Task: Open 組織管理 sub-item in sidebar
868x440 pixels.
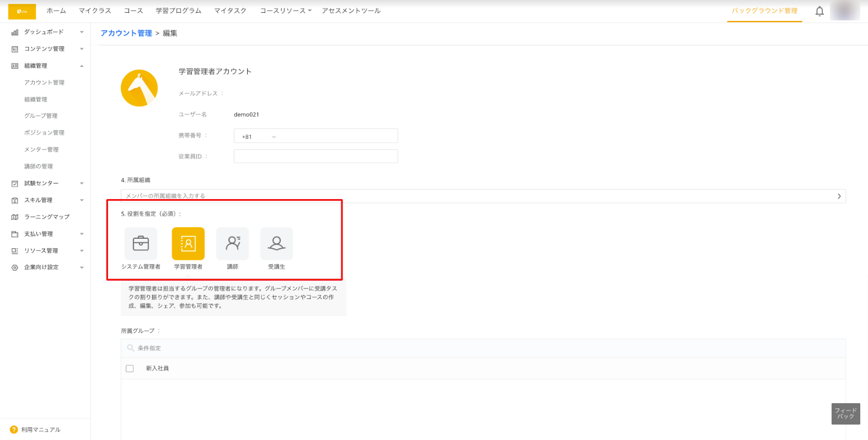Action: (x=36, y=100)
